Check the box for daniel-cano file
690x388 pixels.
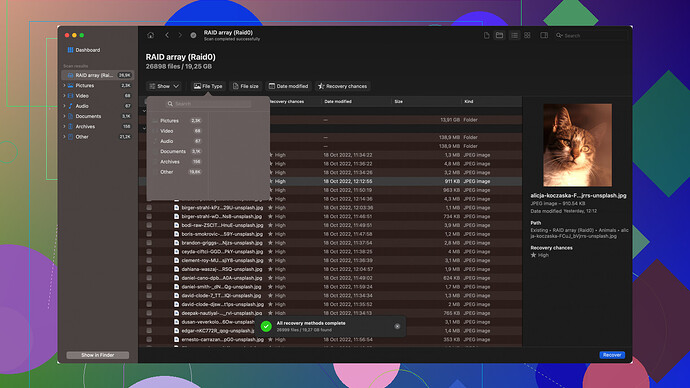(x=149, y=278)
